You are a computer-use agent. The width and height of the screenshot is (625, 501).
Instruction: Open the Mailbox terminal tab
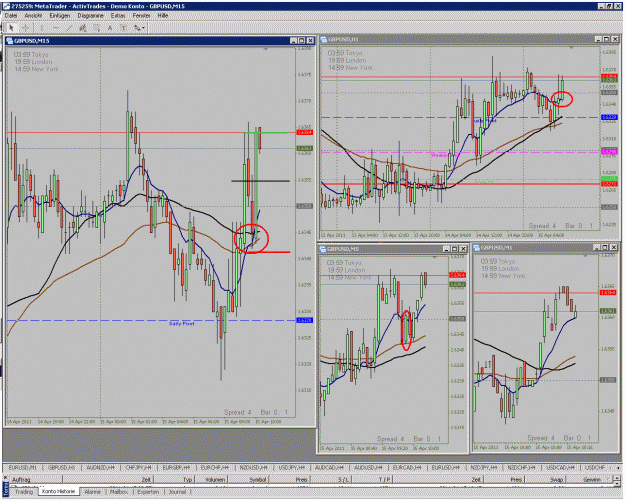(x=118, y=492)
